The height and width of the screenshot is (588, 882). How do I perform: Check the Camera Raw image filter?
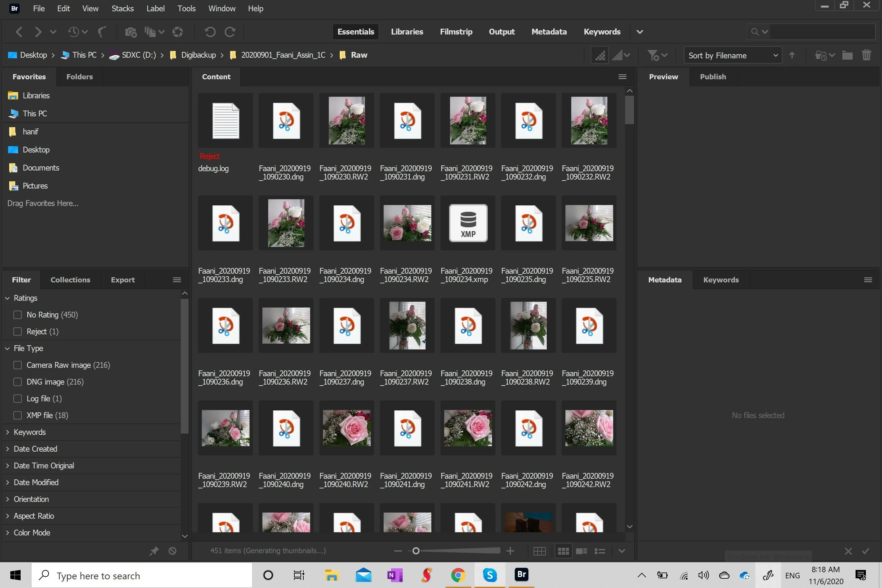18,365
